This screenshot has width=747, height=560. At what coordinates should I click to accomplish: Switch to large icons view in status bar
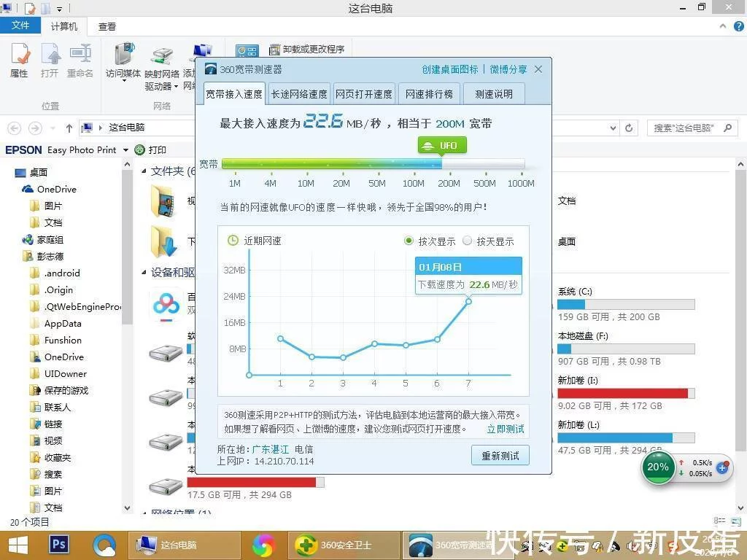tap(735, 521)
